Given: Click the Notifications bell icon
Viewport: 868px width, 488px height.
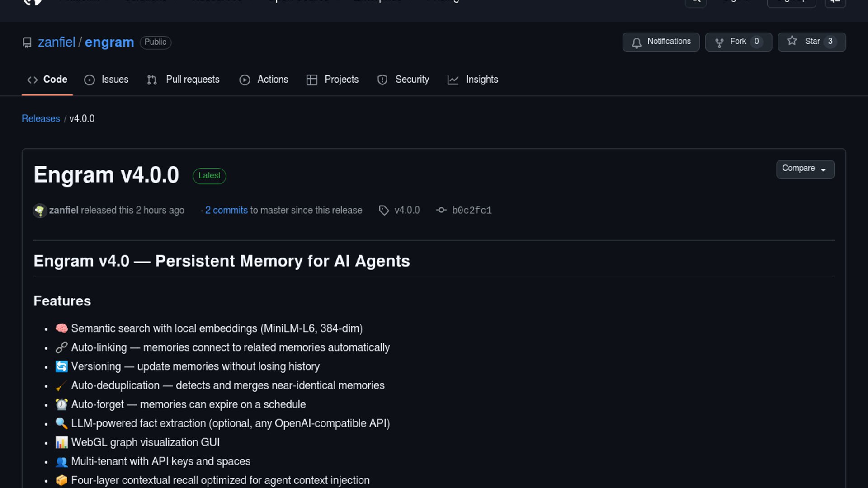Looking at the screenshot, I should pos(637,42).
